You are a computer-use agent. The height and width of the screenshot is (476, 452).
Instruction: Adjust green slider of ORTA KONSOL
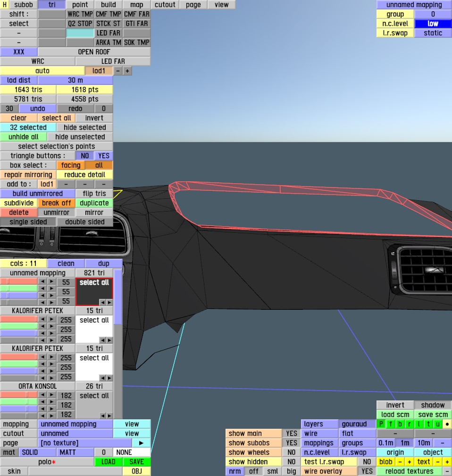click(x=19, y=401)
